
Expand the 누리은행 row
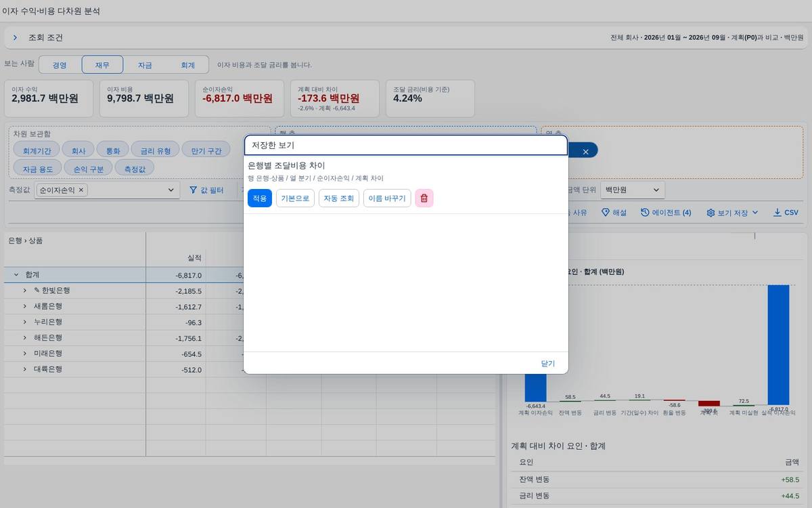pos(25,322)
